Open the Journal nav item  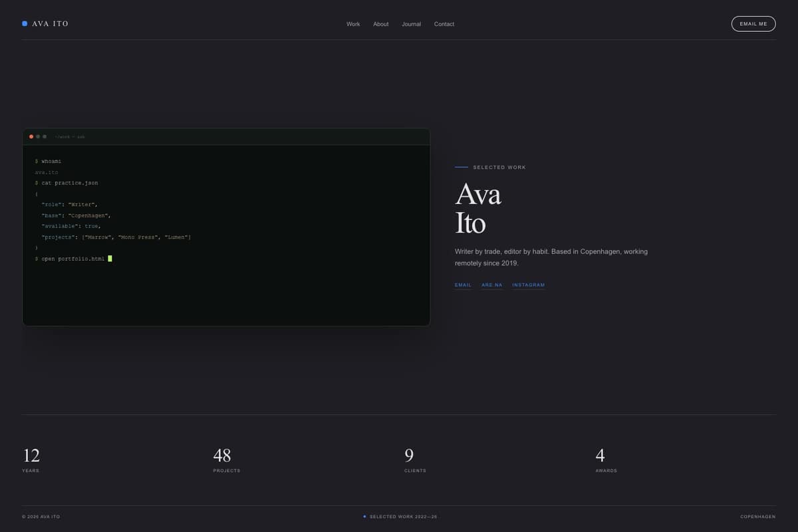coord(411,24)
